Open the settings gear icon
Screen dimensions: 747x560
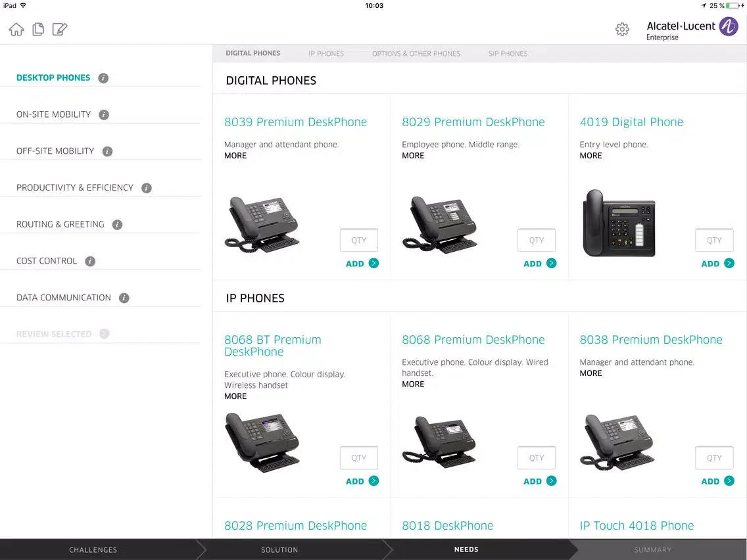(621, 30)
